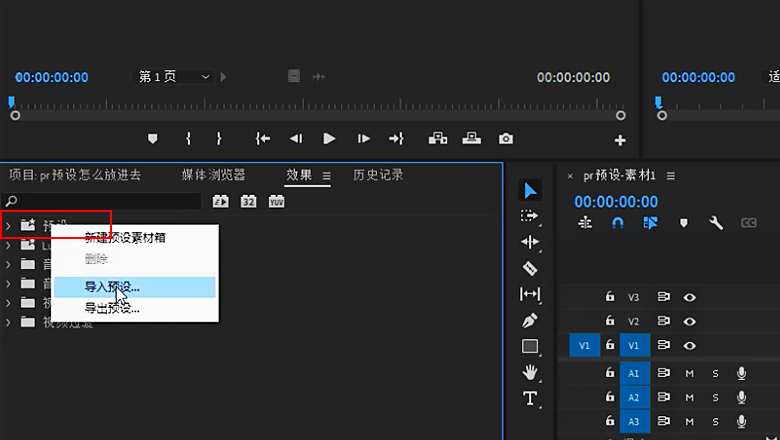This screenshot has height=440, width=780.
Task: Toggle lock on A1 track
Action: click(610, 372)
